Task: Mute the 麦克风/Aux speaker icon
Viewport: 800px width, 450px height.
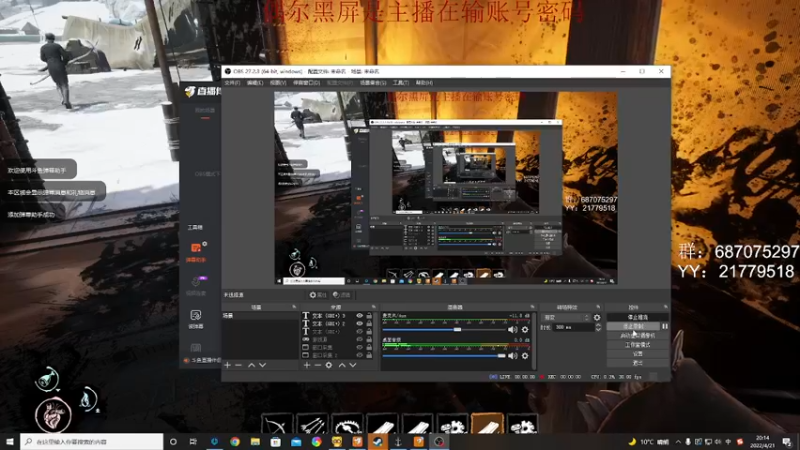Action: [x=513, y=330]
